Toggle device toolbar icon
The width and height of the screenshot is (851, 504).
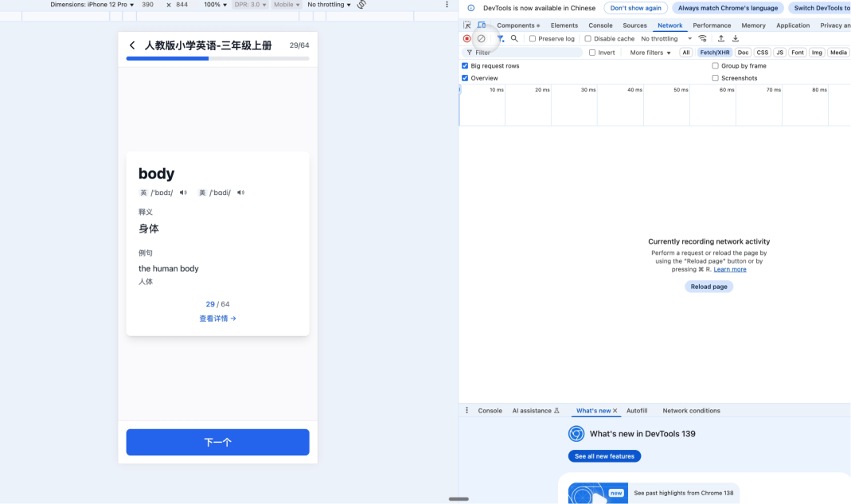482,25
